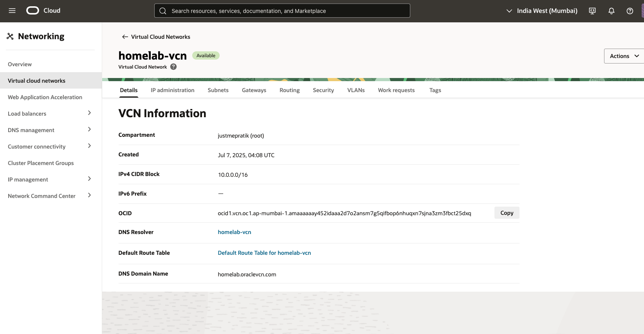Open the notifications bell

point(611,11)
